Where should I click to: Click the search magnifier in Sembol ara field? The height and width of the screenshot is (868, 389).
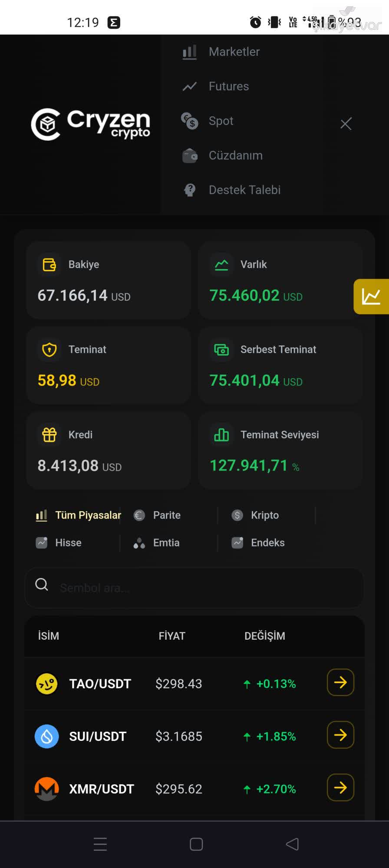pos(42,585)
